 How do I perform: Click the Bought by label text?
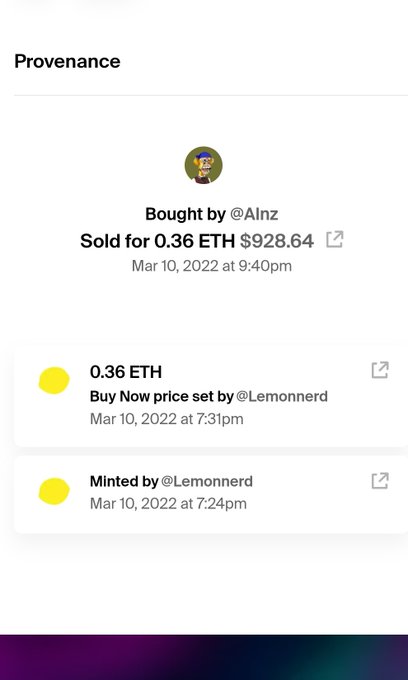coord(185,214)
